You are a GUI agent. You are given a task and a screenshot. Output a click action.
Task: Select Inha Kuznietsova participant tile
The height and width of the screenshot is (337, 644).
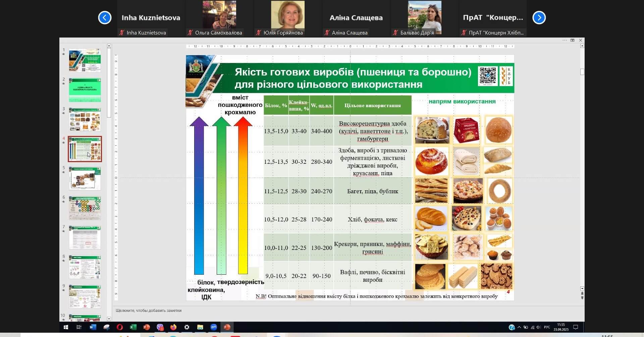[151, 18]
